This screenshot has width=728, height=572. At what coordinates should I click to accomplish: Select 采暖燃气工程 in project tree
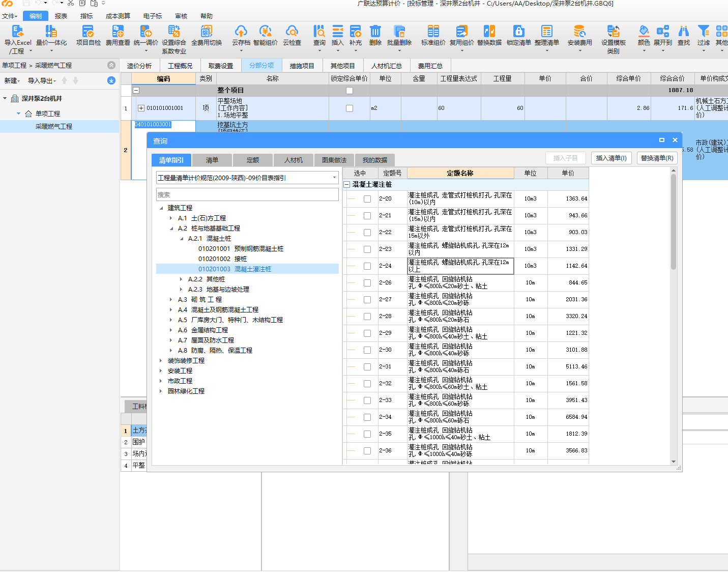tap(54, 126)
